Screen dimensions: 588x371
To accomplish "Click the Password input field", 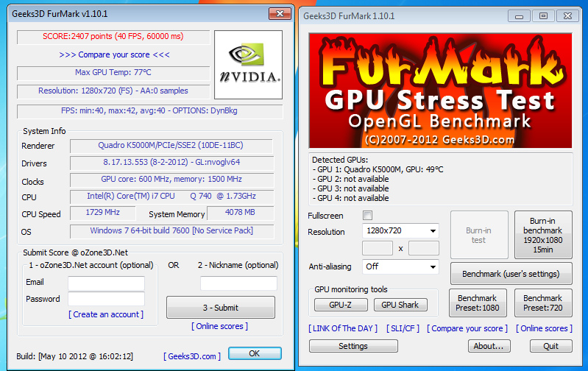I will (106, 299).
